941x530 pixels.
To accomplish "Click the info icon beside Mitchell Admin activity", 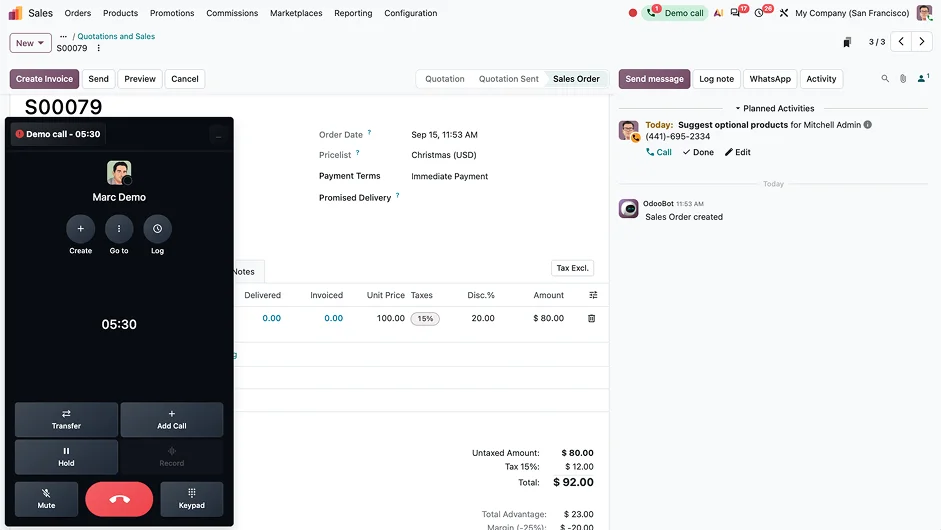I will [868, 125].
